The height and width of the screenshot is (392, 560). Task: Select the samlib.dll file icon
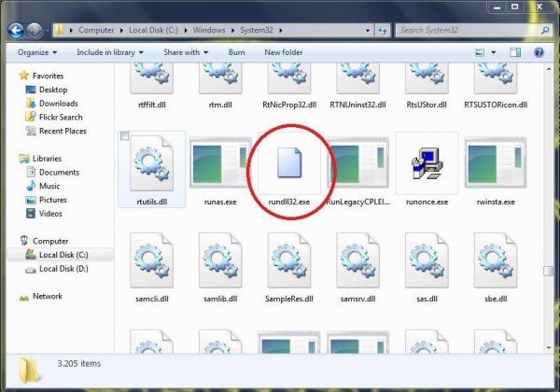point(220,260)
